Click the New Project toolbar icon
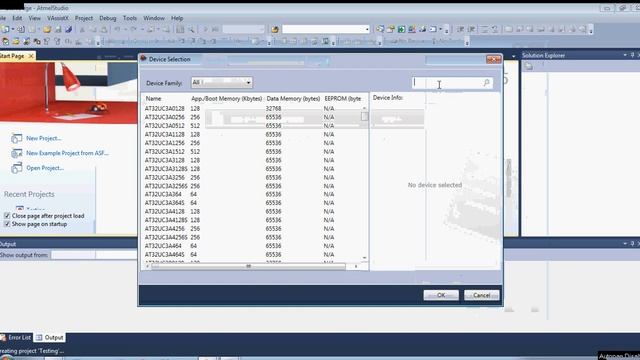Screen dimensions: 640x360 click(x=5, y=29)
